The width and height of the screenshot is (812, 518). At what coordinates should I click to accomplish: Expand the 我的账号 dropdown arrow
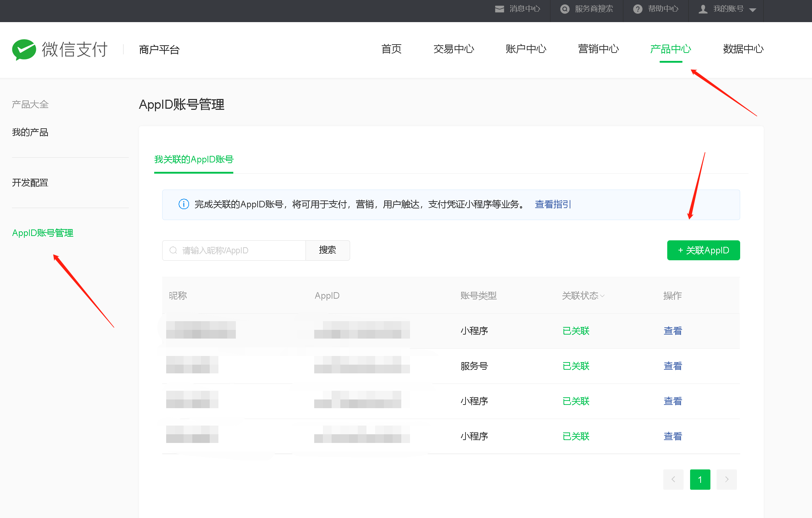click(752, 10)
